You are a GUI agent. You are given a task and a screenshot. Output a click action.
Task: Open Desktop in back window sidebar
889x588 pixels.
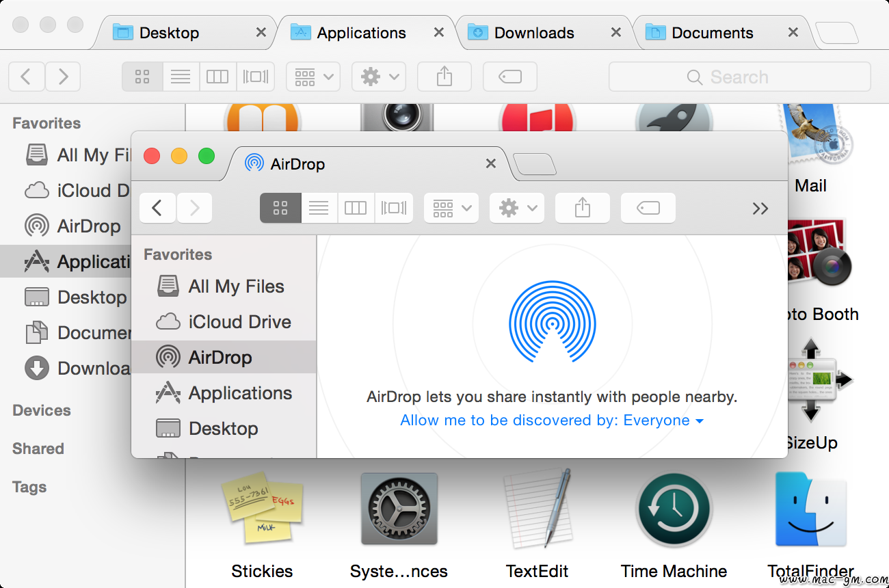[66, 297]
